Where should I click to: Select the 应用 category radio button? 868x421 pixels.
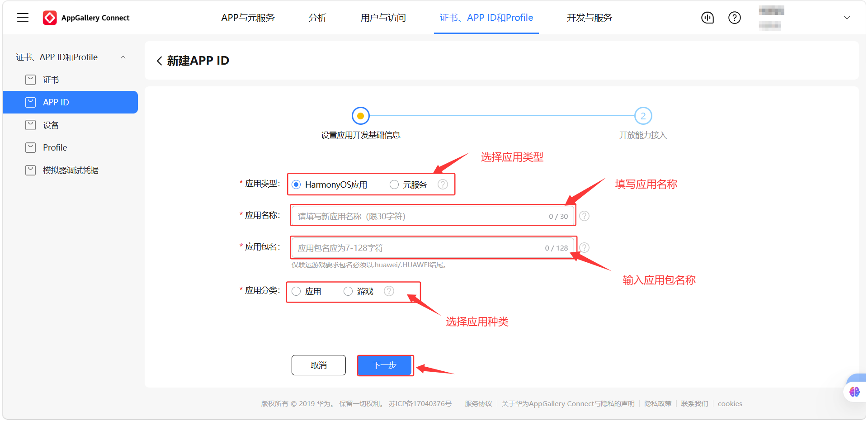tap(296, 291)
